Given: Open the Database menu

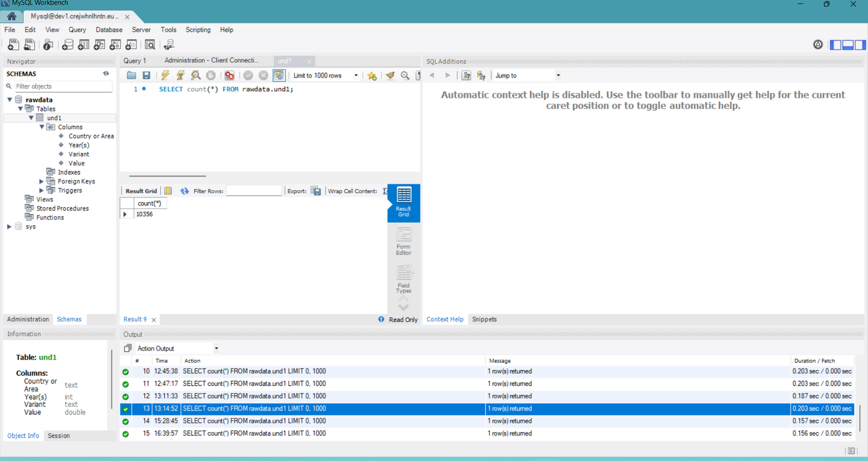Looking at the screenshot, I should click(109, 30).
